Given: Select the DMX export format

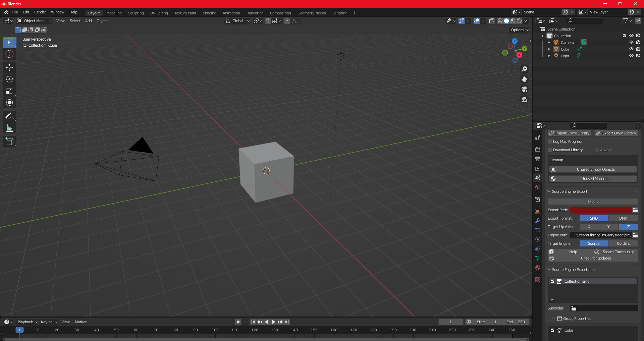Looking at the screenshot, I should (x=623, y=218).
